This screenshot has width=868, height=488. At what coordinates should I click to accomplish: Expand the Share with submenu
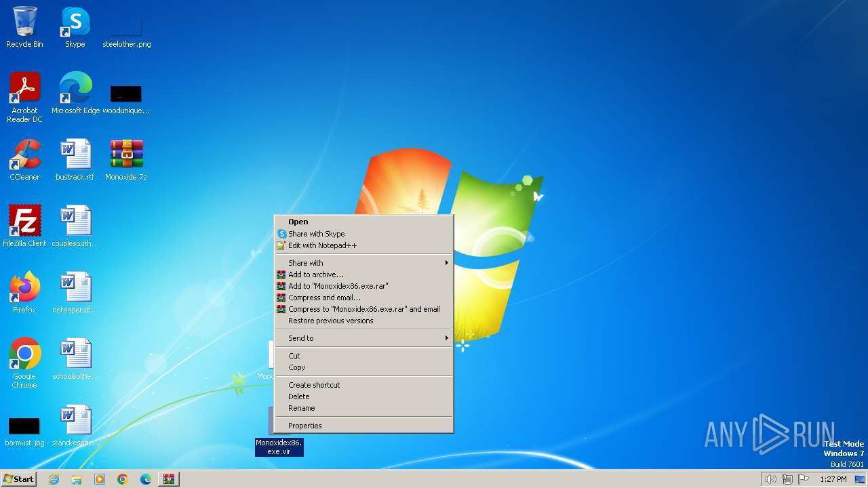click(363, 263)
